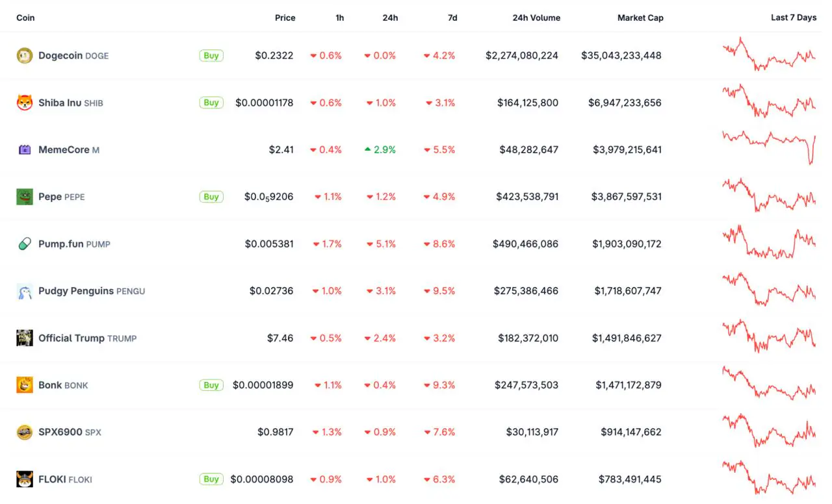Click the FLOKI coin logo icon
The height and width of the screenshot is (504, 832).
25,479
